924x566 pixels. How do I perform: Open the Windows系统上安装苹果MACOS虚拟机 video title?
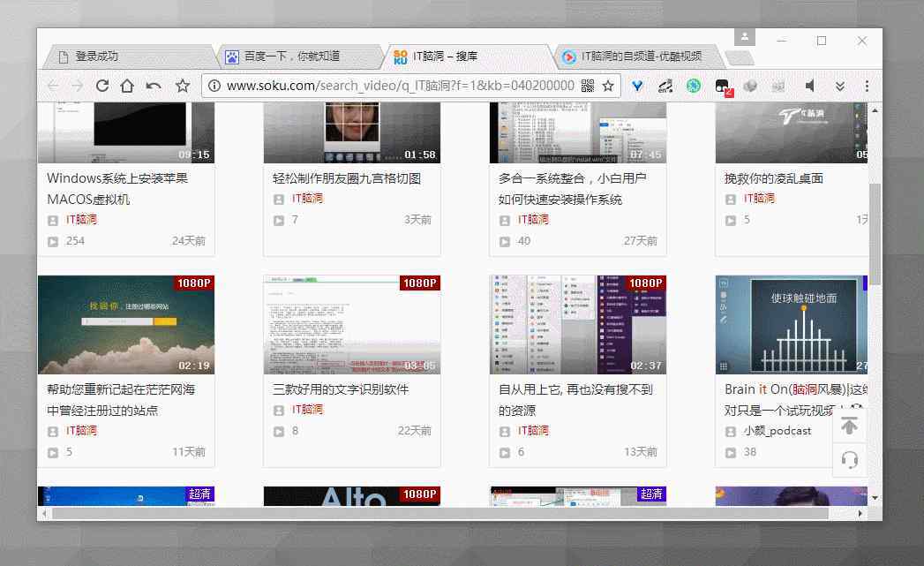point(118,189)
